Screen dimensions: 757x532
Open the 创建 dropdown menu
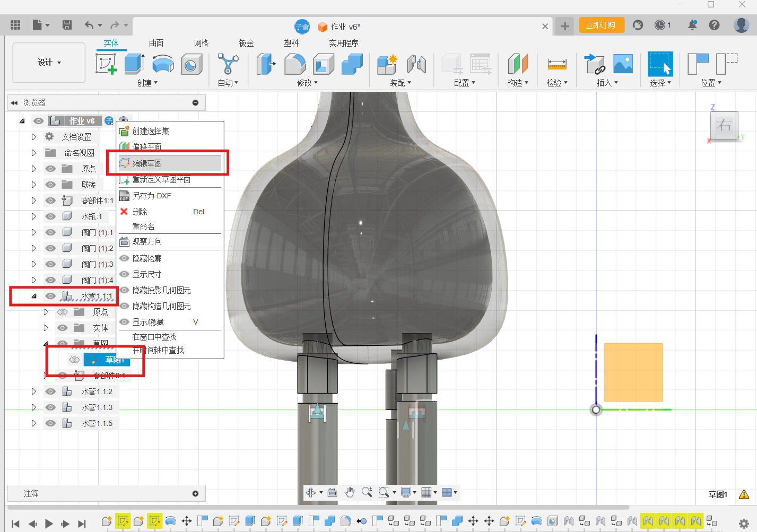(147, 83)
